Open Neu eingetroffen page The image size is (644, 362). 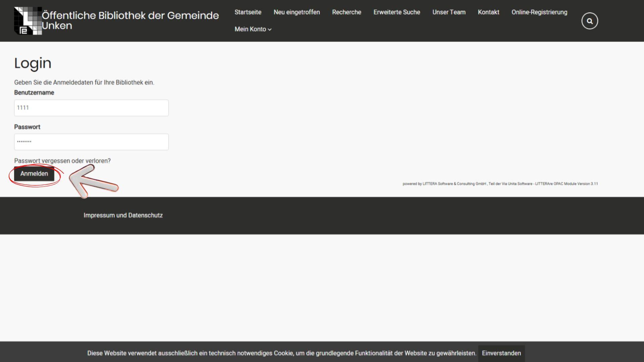pos(297,12)
